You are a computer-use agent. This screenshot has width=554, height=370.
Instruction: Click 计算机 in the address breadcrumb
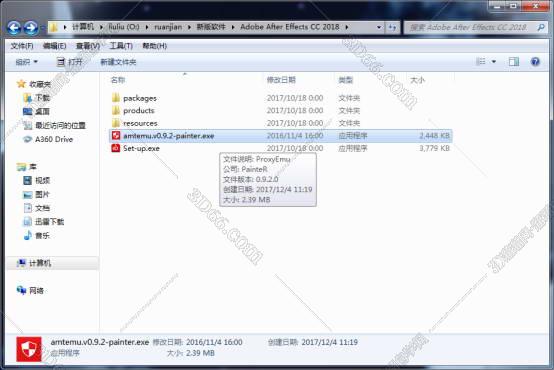83,27
